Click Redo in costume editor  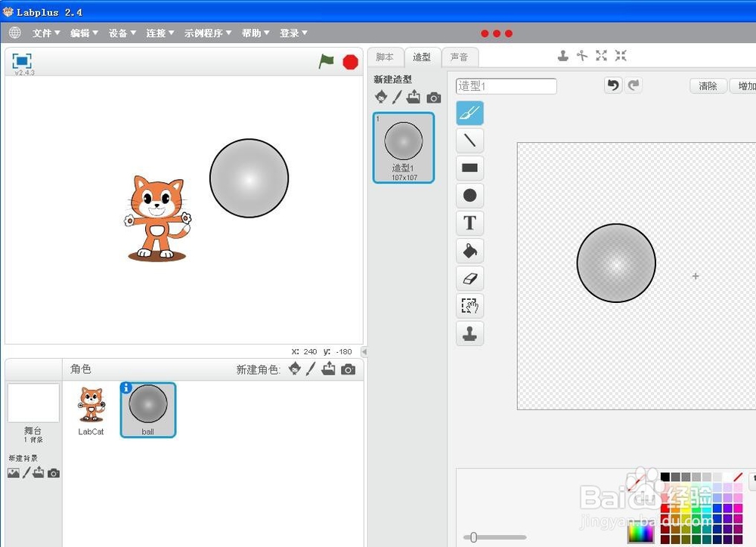pyautogui.click(x=634, y=85)
